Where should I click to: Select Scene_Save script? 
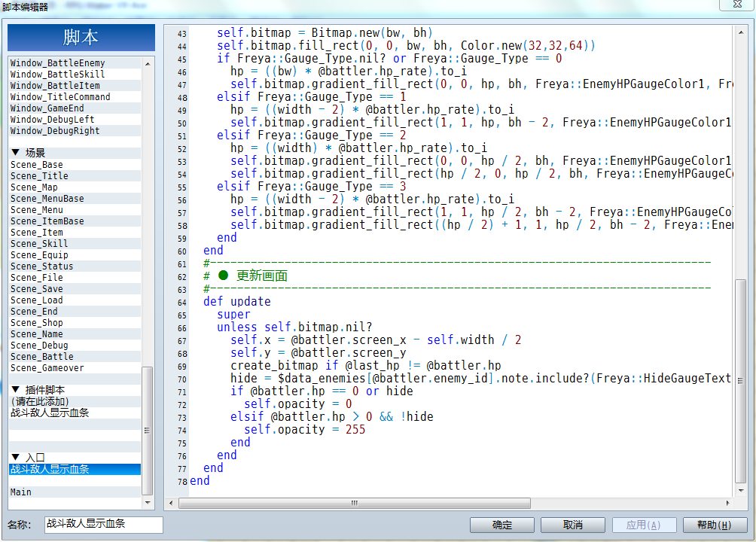pos(75,289)
